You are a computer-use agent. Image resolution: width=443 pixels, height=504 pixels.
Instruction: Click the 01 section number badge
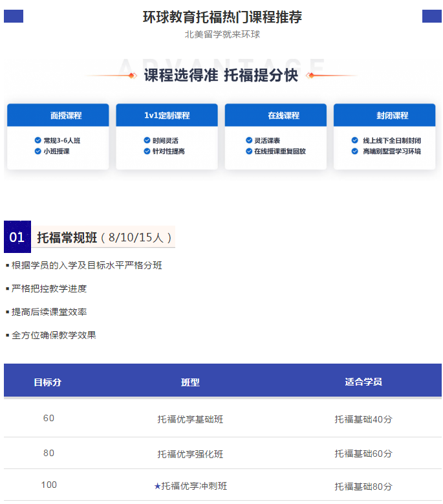click(17, 237)
